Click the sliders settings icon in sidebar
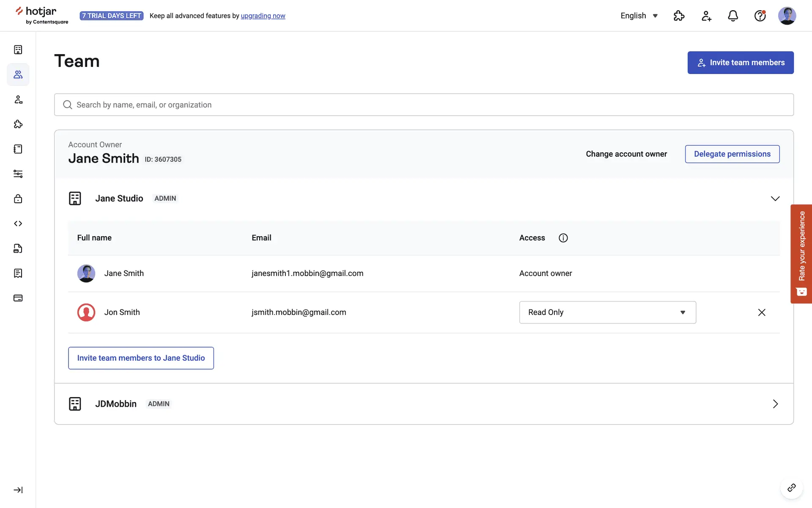This screenshot has height=508, width=812. (x=18, y=174)
